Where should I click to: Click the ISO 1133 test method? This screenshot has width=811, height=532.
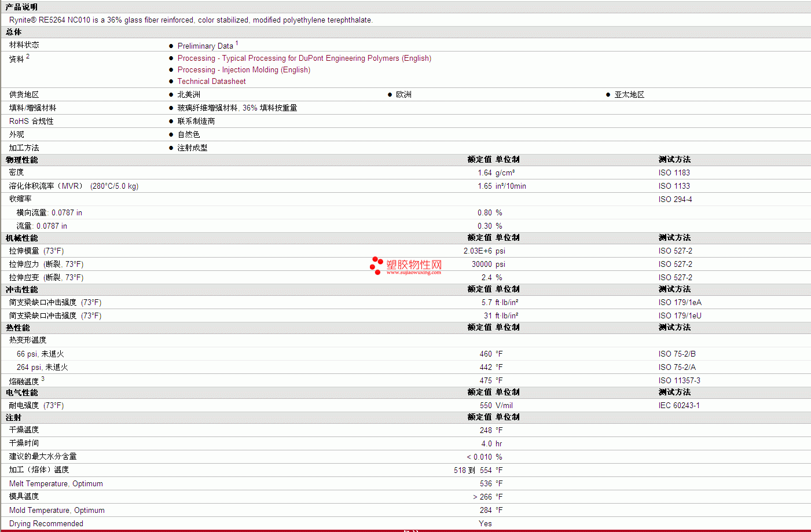(674, 186)
